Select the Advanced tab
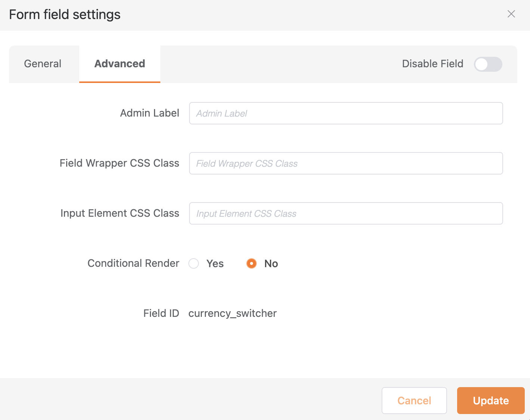This screenshot has width=530, height=420. (x=120, y=64)
